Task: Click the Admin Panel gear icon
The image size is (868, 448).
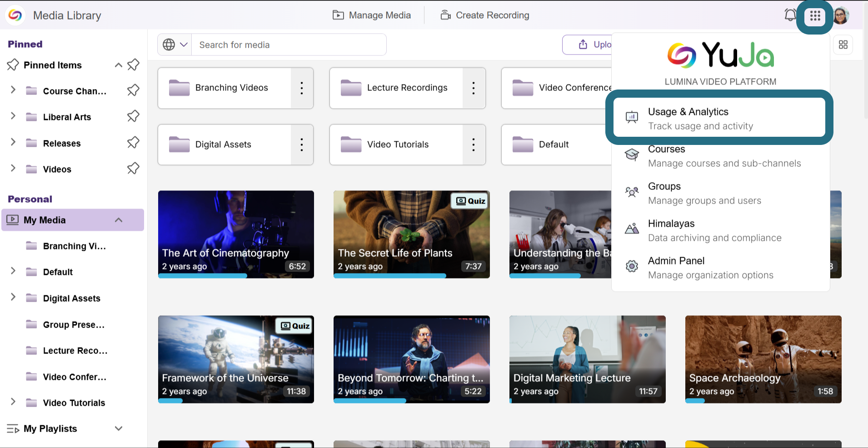Action: pos(632,266)
